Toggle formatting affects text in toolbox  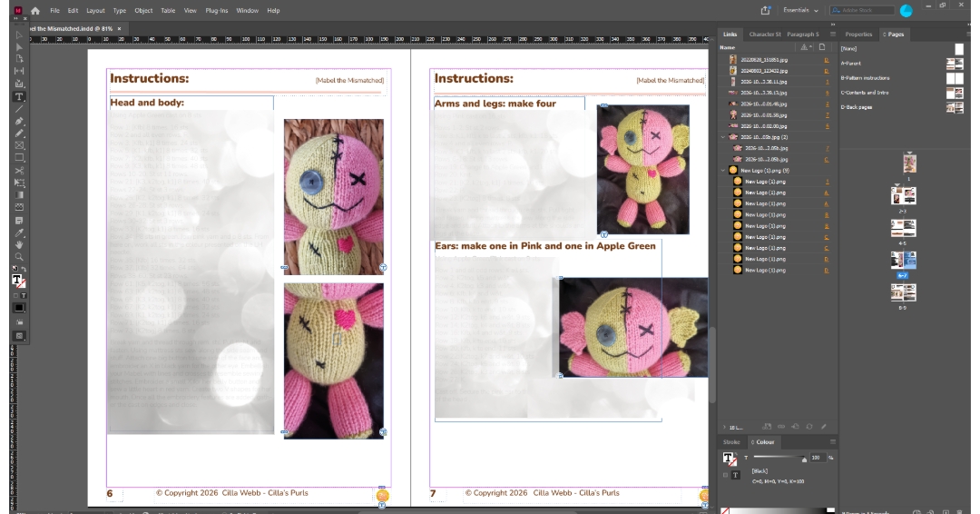tap(23, 296)
